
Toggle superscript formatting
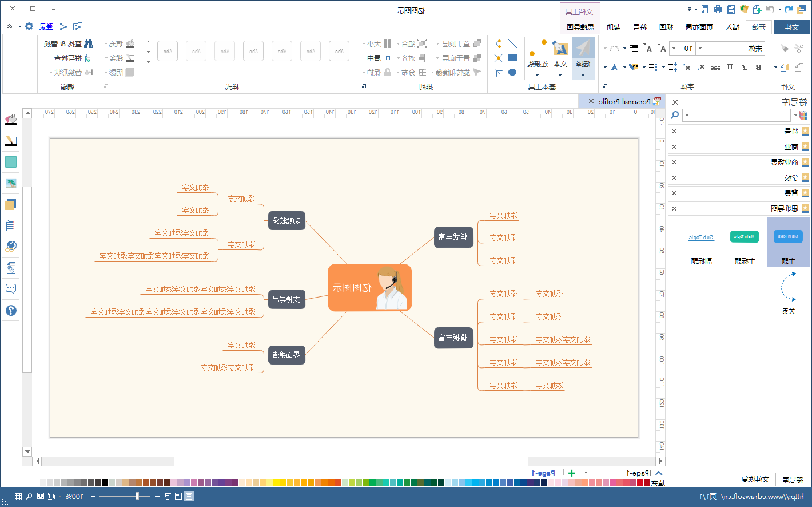[x=687, y=67]
